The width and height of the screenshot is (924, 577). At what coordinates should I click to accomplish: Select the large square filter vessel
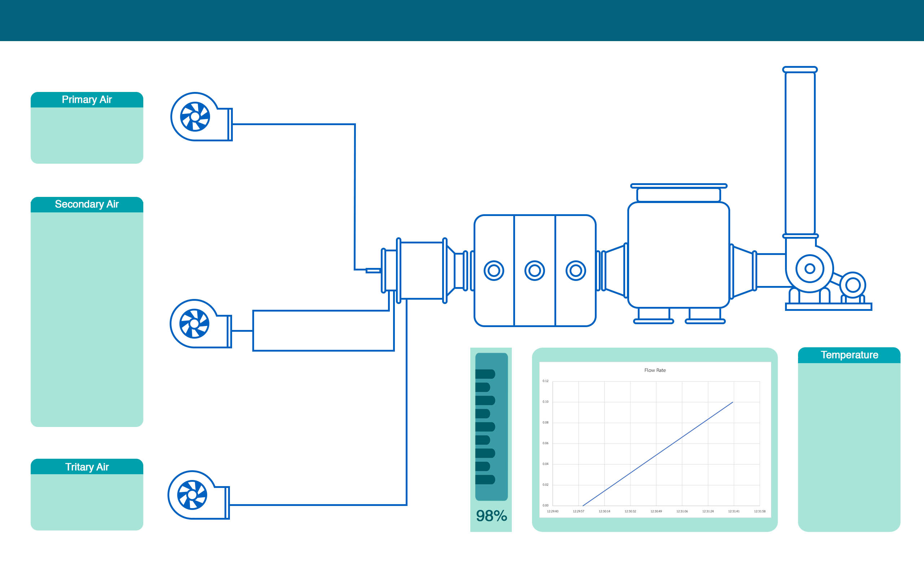coord(679,255)
